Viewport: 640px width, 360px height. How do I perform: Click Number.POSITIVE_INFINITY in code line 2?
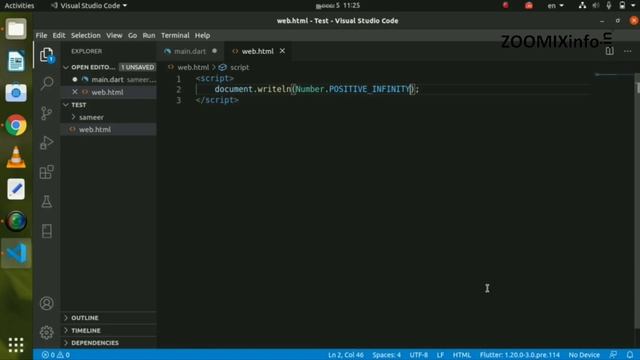point(353,89)
